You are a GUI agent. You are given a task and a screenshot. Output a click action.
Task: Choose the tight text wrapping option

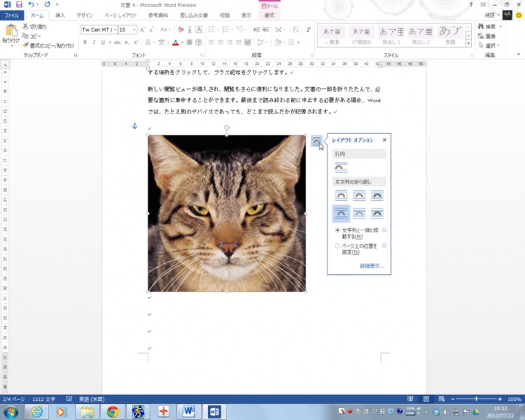pos(359,195)
